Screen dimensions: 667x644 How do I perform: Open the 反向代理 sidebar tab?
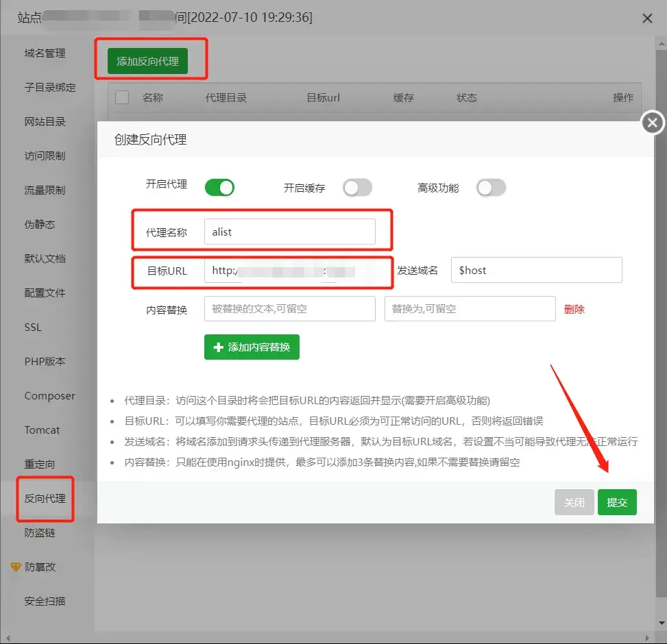45,499
